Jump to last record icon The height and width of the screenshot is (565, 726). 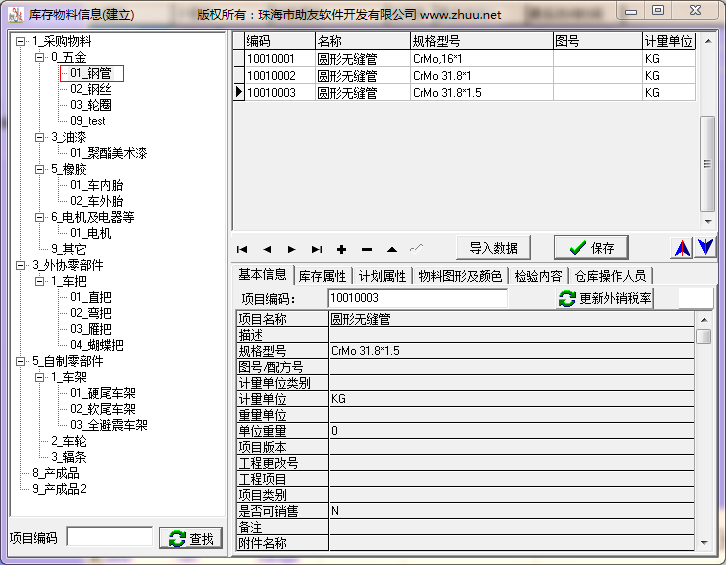pos(317,250)
